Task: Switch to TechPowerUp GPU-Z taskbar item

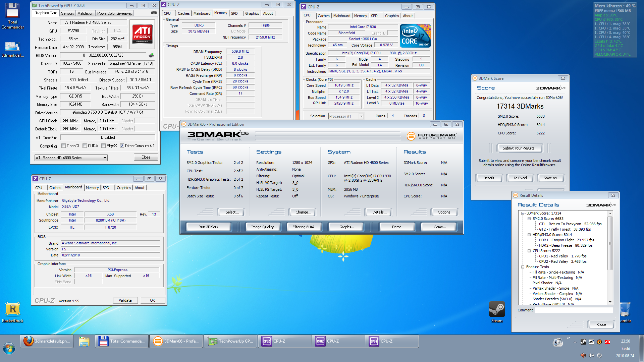Action: (x=231, y=341)
